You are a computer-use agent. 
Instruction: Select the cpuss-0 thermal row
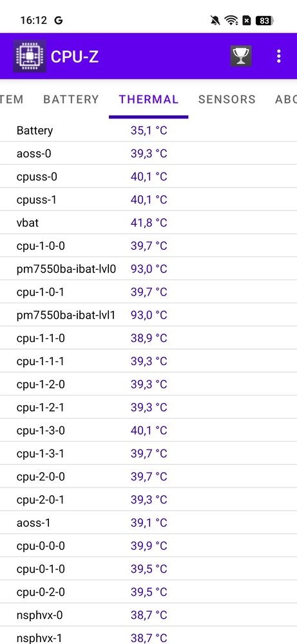tap(148, 176)
